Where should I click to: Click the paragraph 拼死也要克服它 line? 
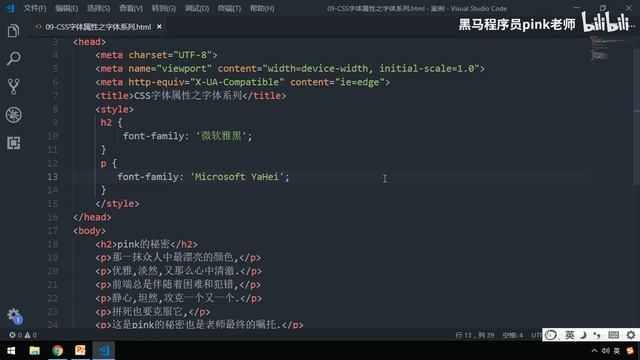tap(153, 312)
